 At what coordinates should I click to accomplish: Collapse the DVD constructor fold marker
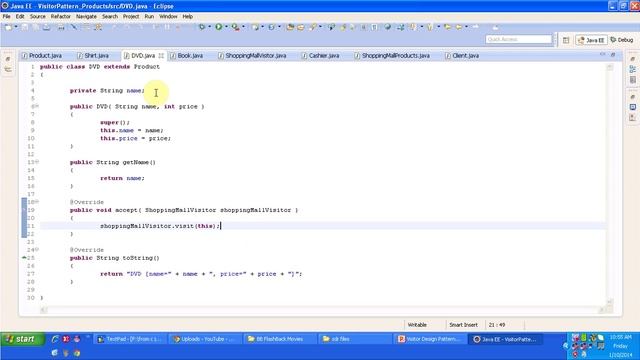[37, 106]
